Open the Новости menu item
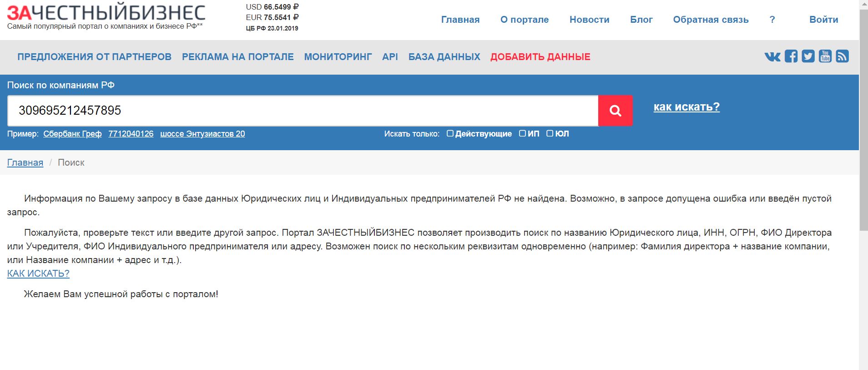Screen dimensions: 868x370 click(589, 20)
